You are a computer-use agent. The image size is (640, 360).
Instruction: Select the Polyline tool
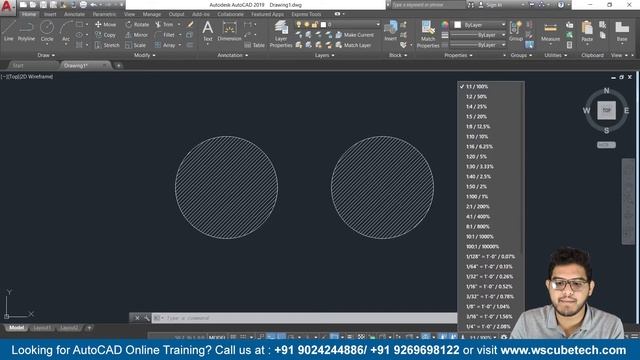click(26, 31)
